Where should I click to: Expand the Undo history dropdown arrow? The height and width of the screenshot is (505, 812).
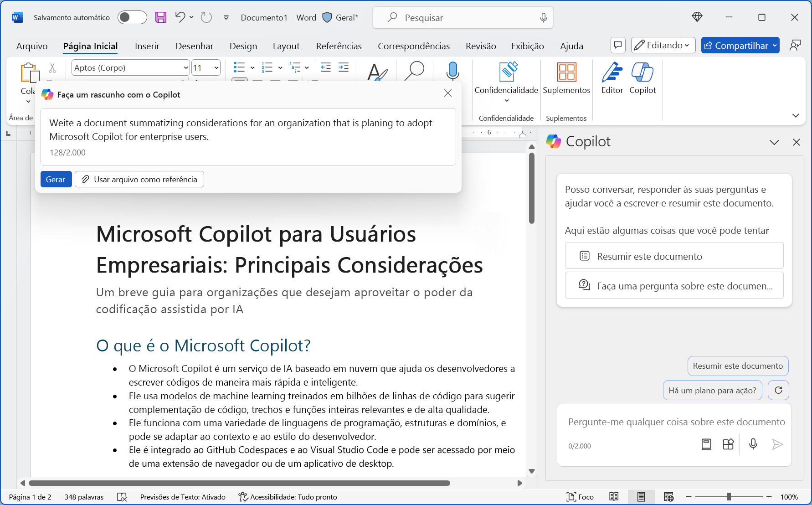[x=191, y=17]
